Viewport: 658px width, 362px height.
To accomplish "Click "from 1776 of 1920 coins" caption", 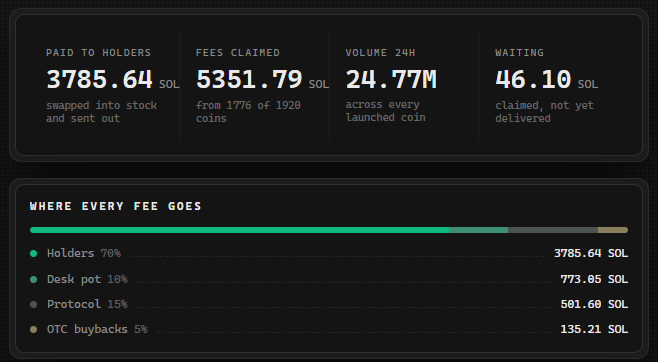I will [248, 112].
